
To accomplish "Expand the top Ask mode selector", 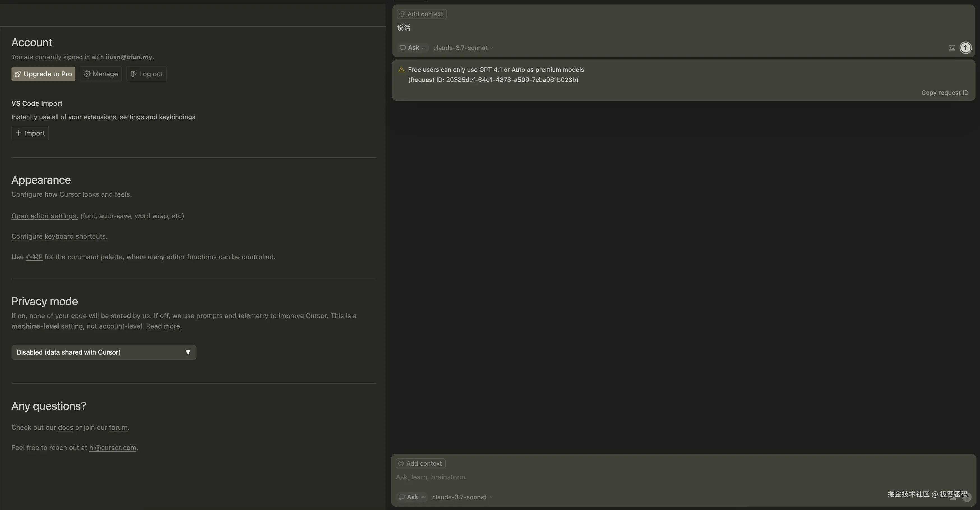I will coord(413,48).
